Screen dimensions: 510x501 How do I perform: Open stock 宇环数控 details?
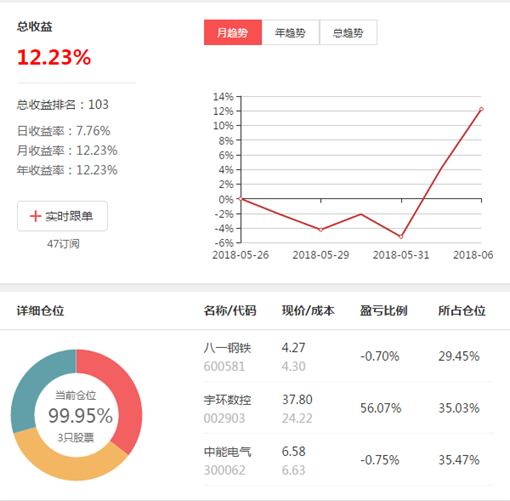pos(227,400)
